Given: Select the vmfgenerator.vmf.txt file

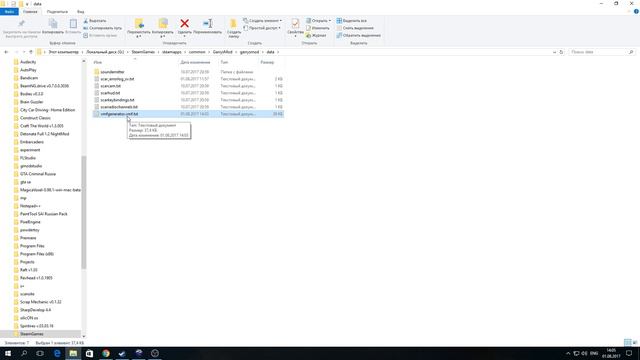Looking at the screenshot, I should point(188,114).
